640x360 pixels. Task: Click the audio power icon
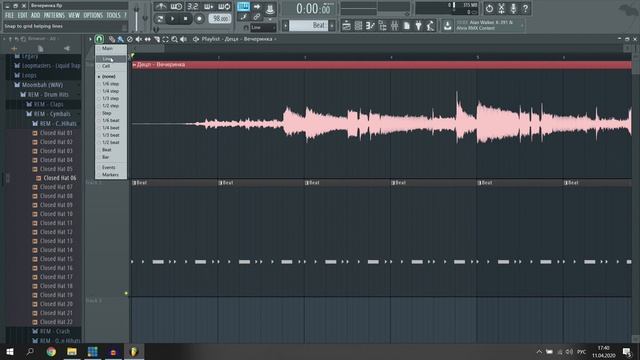pyautogui.click(x=489, y=8)
